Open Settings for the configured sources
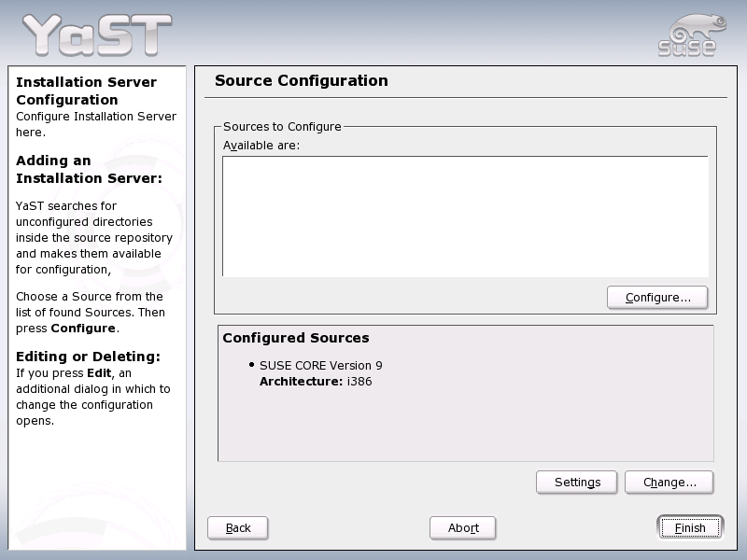747x560 pixels. tap(577, 483)
